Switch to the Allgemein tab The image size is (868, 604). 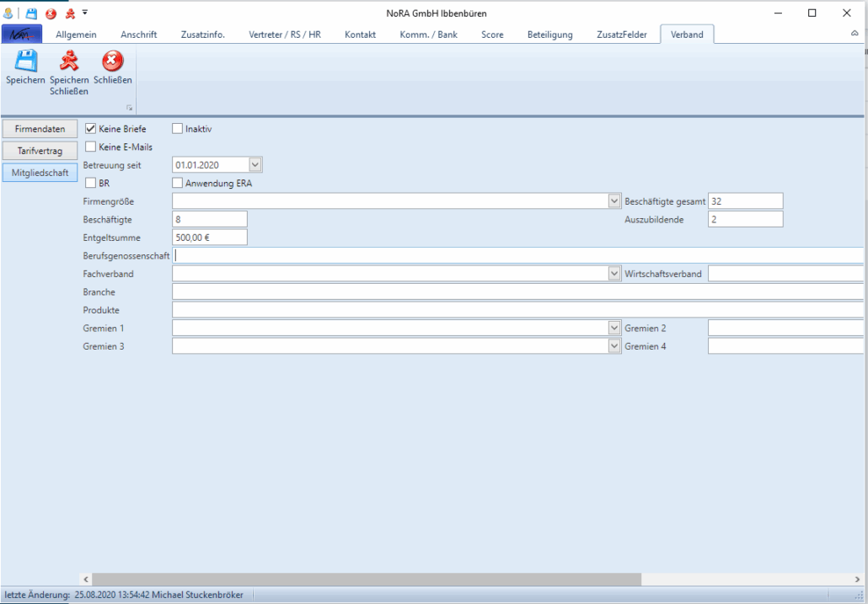76,35
